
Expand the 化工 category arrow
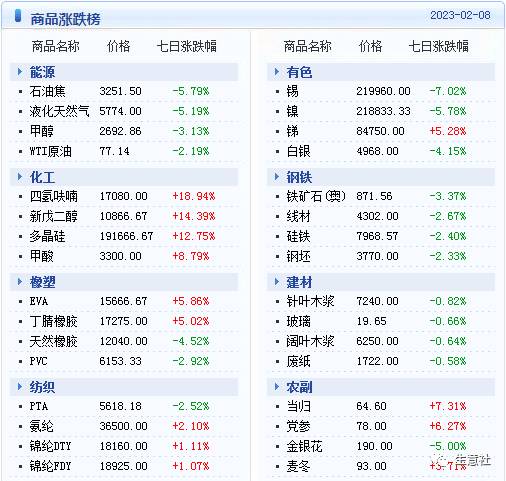point(20,177)
